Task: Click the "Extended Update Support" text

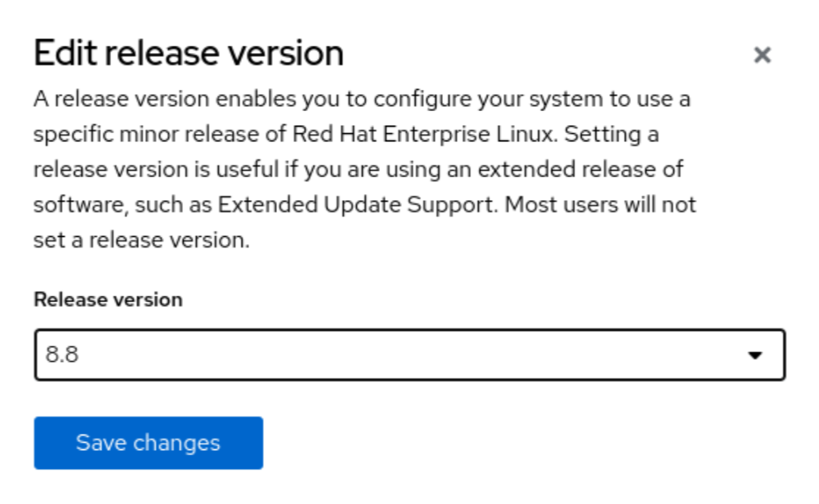Action: (x=357, y=204)
